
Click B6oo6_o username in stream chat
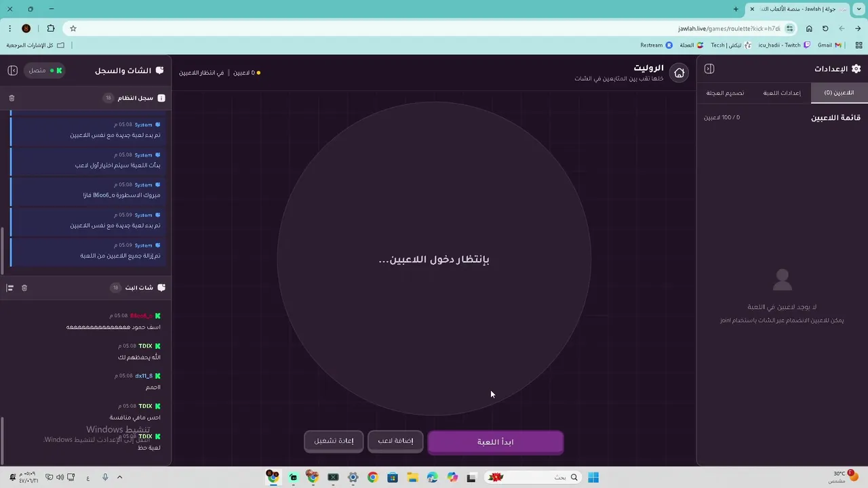141,316
